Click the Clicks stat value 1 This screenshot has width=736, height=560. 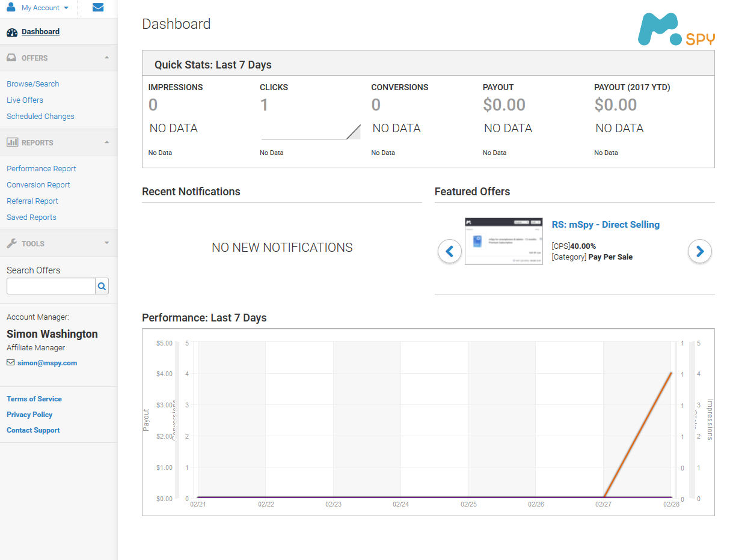coord(264,105)
